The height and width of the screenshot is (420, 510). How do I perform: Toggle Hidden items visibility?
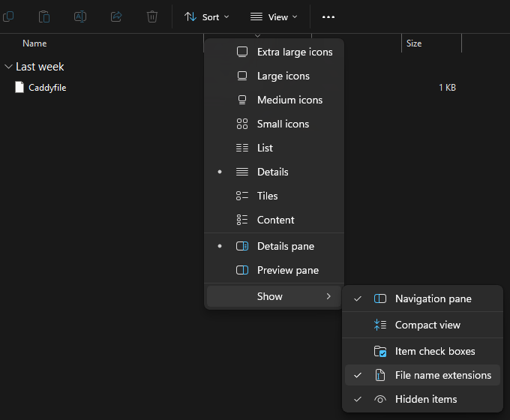[x=422, y=399]
